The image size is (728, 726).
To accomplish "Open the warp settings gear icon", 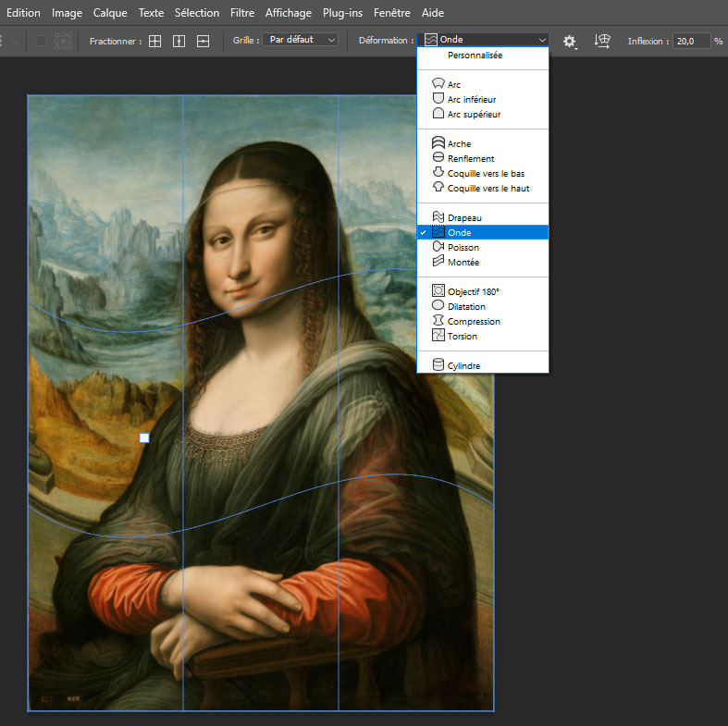I will pyautogui.click(x=570, y=42).
